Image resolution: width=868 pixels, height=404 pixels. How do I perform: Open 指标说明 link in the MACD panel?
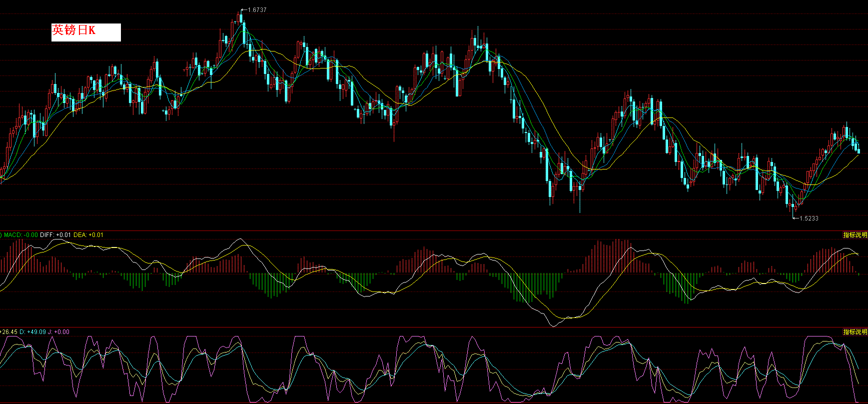(x=855, y=235)
